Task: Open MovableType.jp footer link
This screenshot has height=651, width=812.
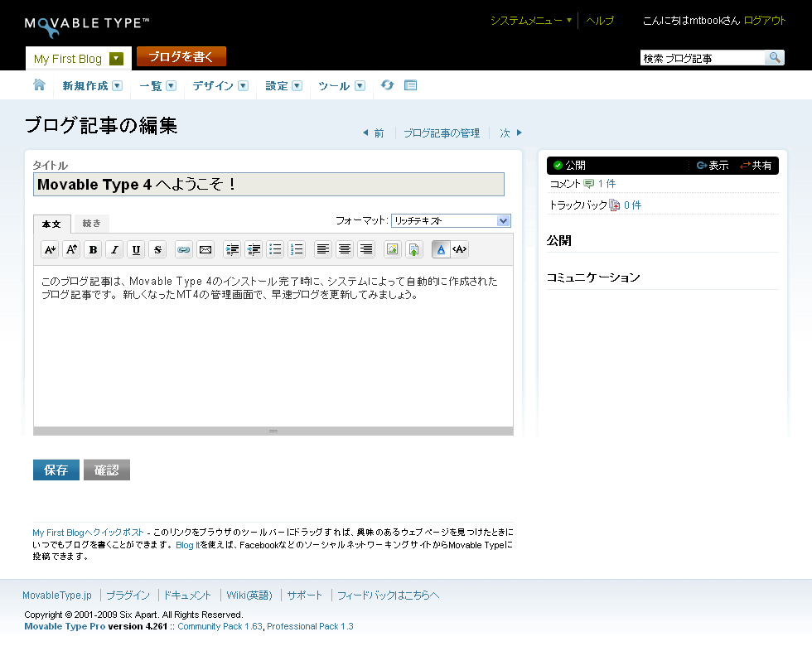Action: tap(57, 596)
